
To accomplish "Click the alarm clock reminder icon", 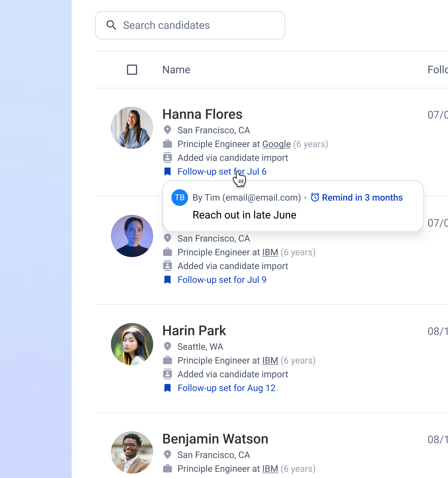I will coord(315,197).
